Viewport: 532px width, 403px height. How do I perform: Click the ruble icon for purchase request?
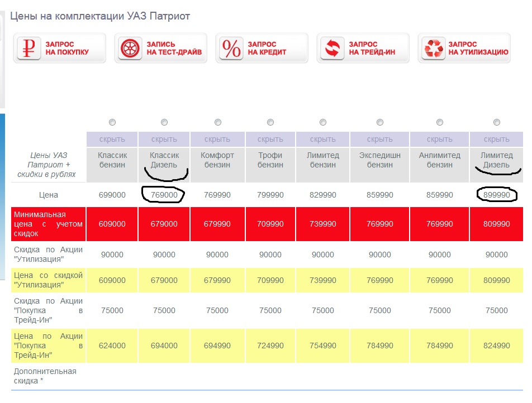click(29, 48)
